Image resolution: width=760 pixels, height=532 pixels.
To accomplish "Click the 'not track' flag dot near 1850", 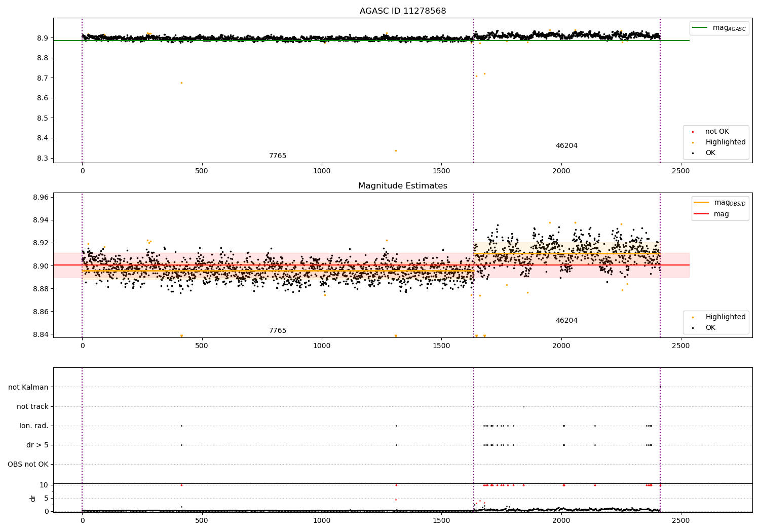I will (523, 406).
